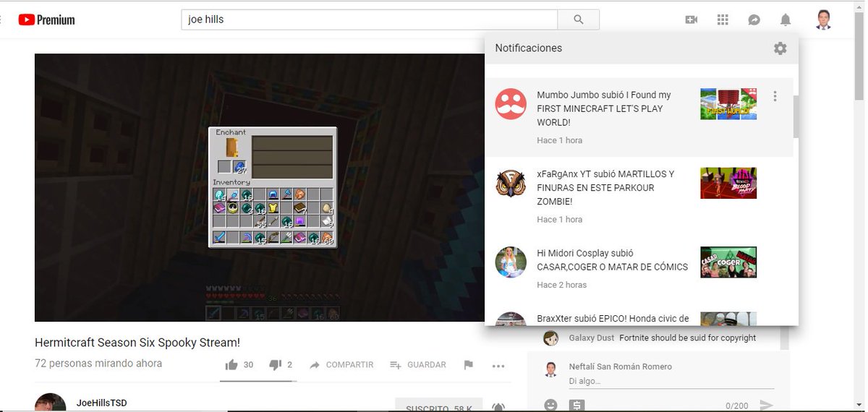The image size is (868, 412).
Task: Send chat message arrow icon
Action: coord(767,405)
